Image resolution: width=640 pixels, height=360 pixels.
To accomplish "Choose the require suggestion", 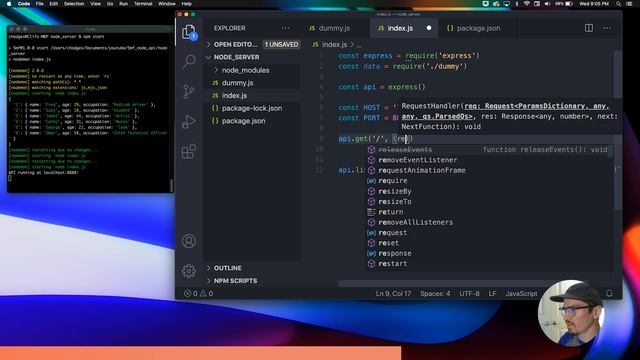I will pos(488,180).
